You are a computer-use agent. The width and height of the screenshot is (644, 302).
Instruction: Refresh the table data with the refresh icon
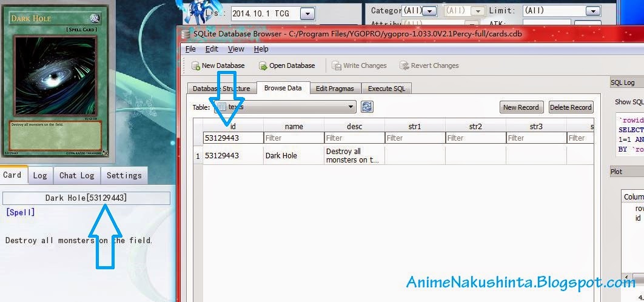point(367,107)
